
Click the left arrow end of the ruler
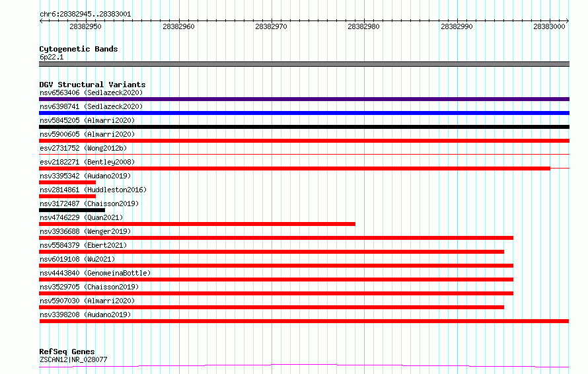[x=41, y=20]
